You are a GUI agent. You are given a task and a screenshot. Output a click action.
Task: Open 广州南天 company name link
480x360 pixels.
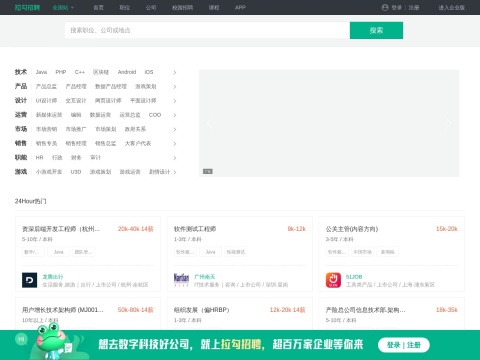[204, 277]
